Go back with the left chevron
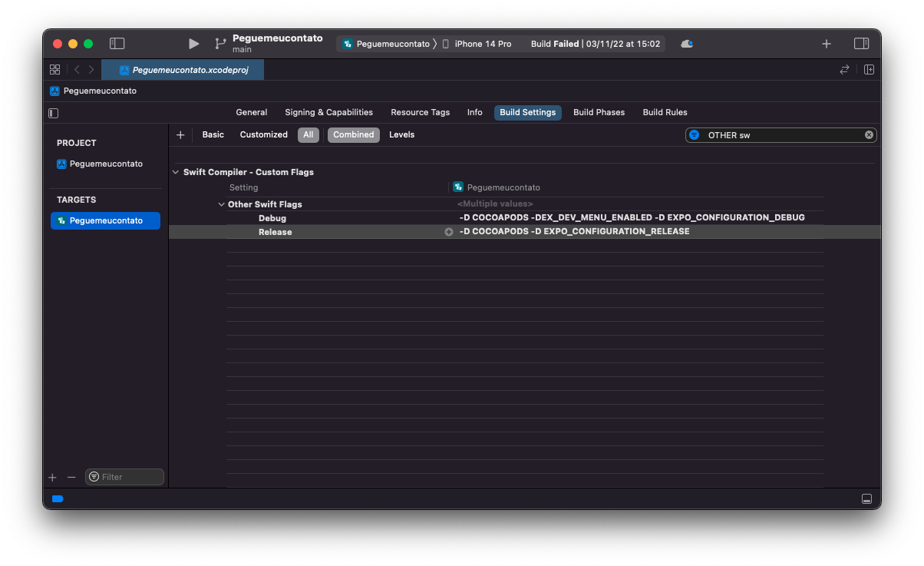924x566 pixels. pos(77,69)
